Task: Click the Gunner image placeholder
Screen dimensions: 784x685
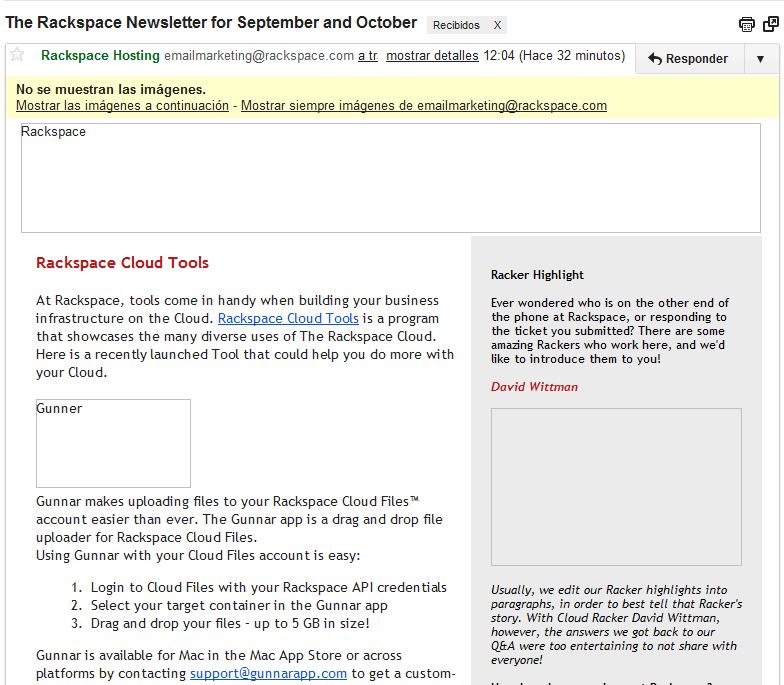Action: click(x=113, y=443)
